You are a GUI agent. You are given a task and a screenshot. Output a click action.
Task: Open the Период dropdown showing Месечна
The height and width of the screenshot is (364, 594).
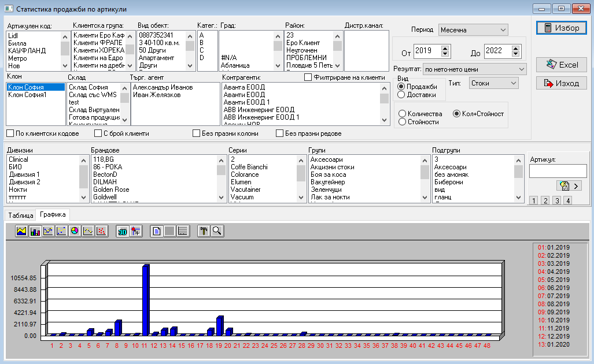473,30
